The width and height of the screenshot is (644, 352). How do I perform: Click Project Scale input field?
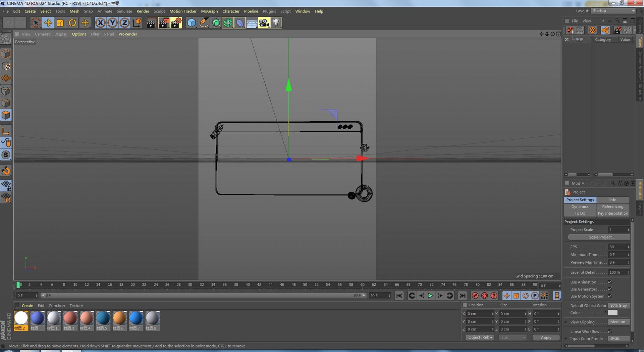coord(619,230)
